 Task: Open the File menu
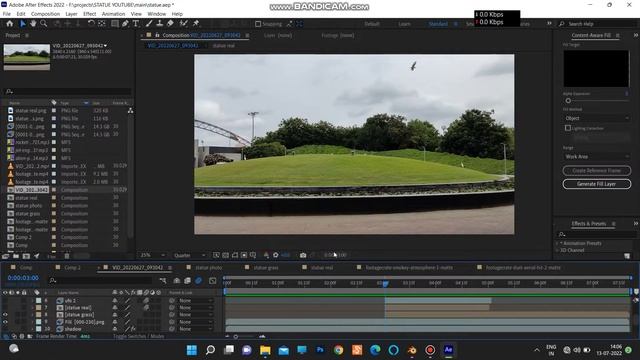[7, 14]
